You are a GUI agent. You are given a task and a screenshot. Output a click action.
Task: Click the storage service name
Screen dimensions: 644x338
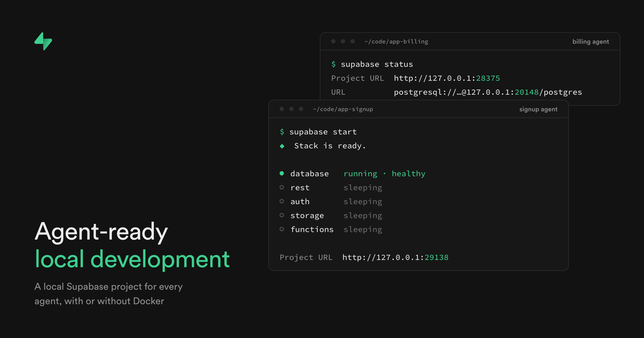307,216
